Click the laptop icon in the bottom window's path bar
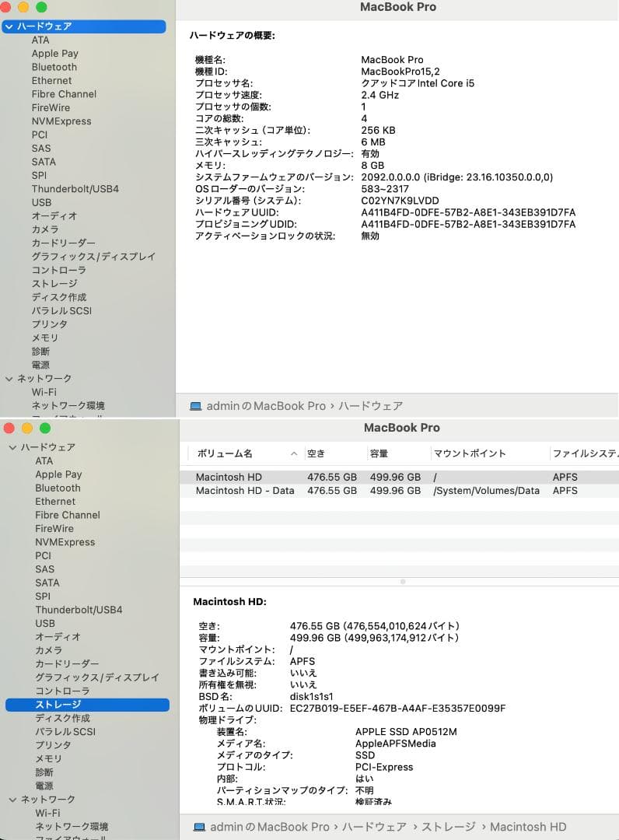The image size is (619, 840). point(199,827)
